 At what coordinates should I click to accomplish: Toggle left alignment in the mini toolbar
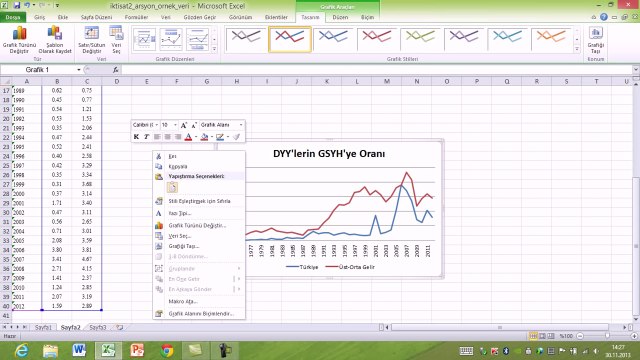[x=157, y=137]
